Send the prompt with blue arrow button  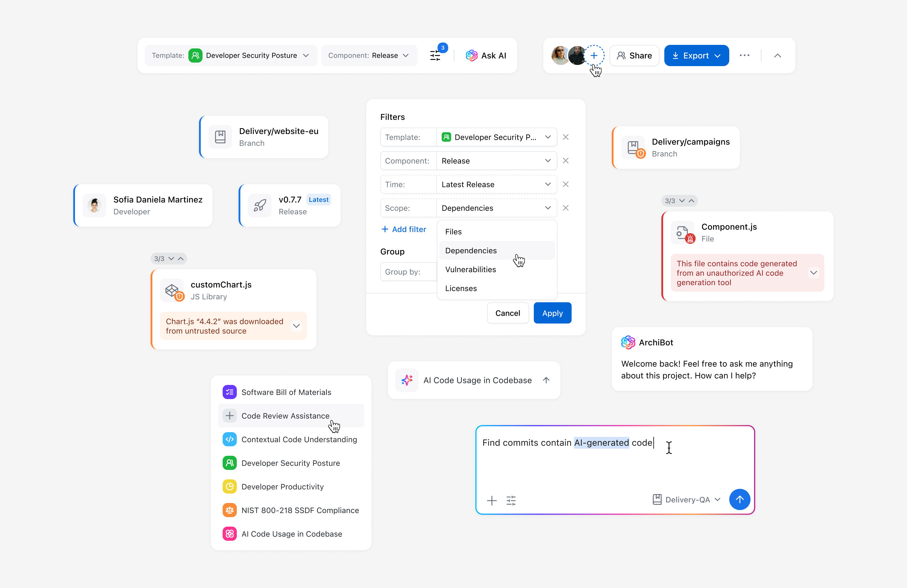(739, 499)
